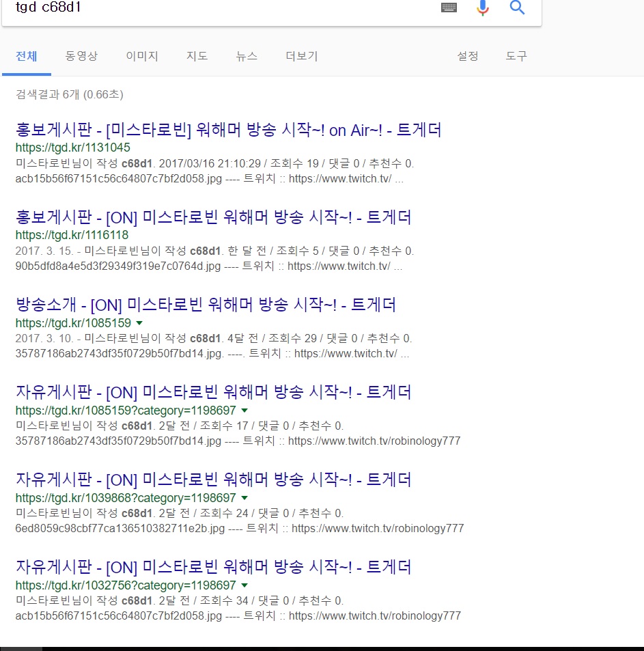This screenshot has width=644, height=651.
Task: Open the 홍보게시판 [ON] 미스타로빈 result
Action: pyautogui.click(x=213, y=217)
